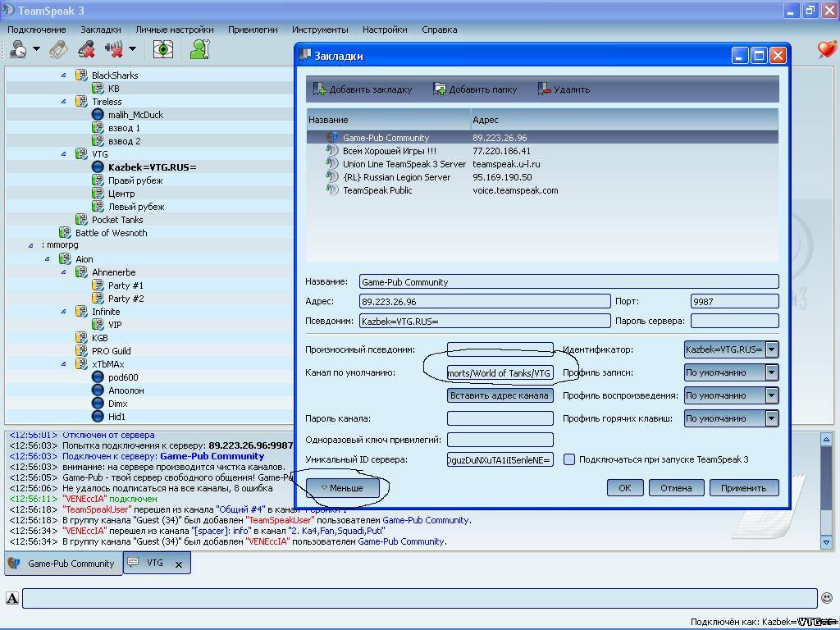Select the Party #1 channel
Image resolution: width=840 pixels, height=630 pixels.
[126, 285]
